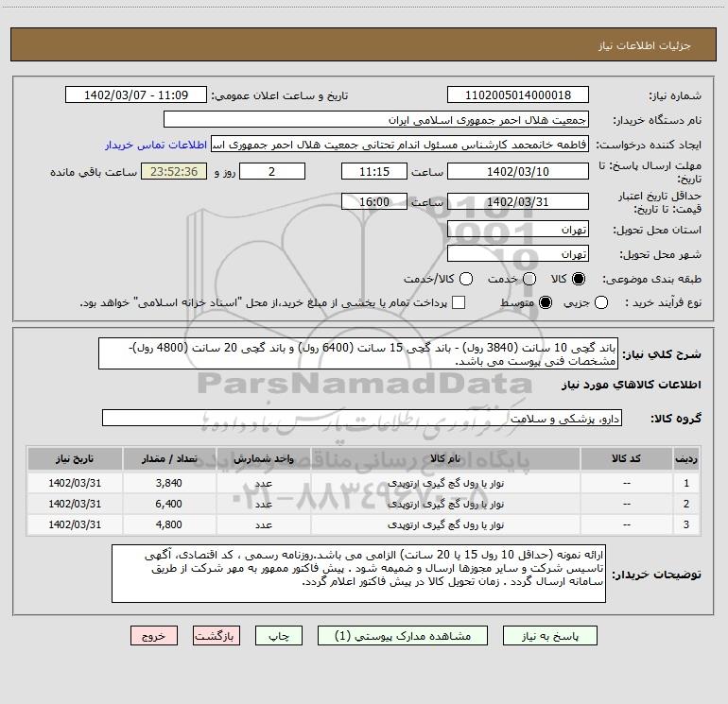Click date cell in row 1
Viewport: 728px width, 704px height.
pos(75,483)
